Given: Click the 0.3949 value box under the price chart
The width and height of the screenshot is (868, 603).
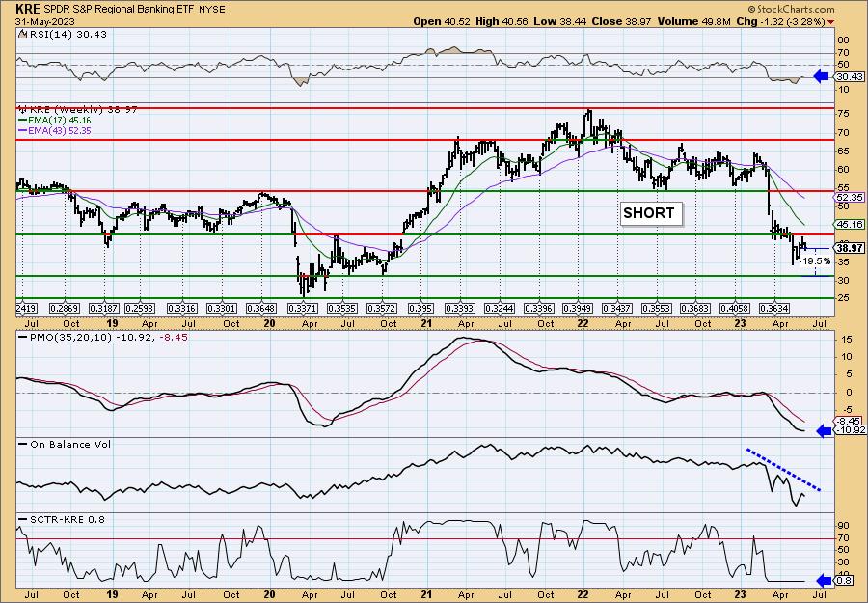Looking at the screenshot, I should pos(578,308).
